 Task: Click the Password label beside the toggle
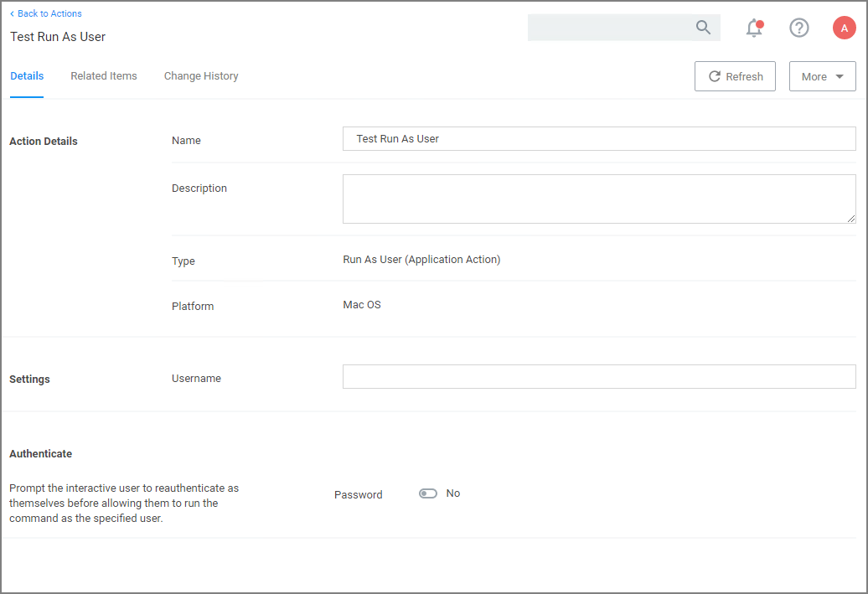point(358,495)
